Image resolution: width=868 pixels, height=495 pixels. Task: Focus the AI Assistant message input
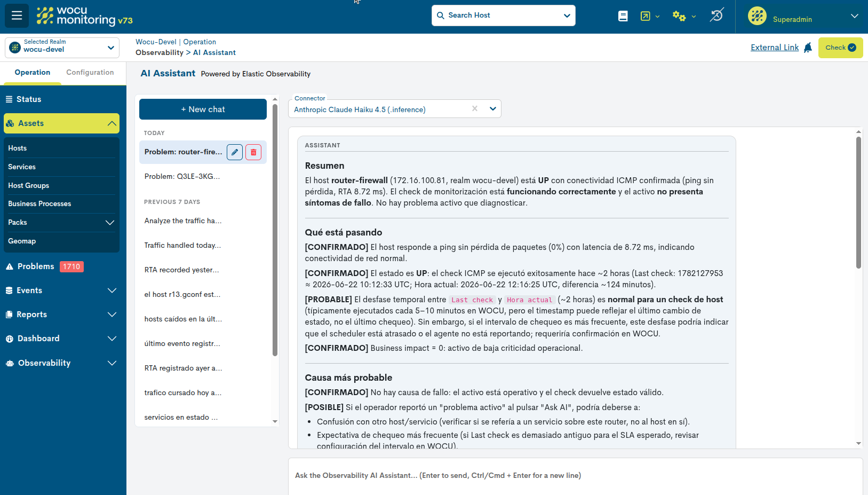[x=575, y=476]
